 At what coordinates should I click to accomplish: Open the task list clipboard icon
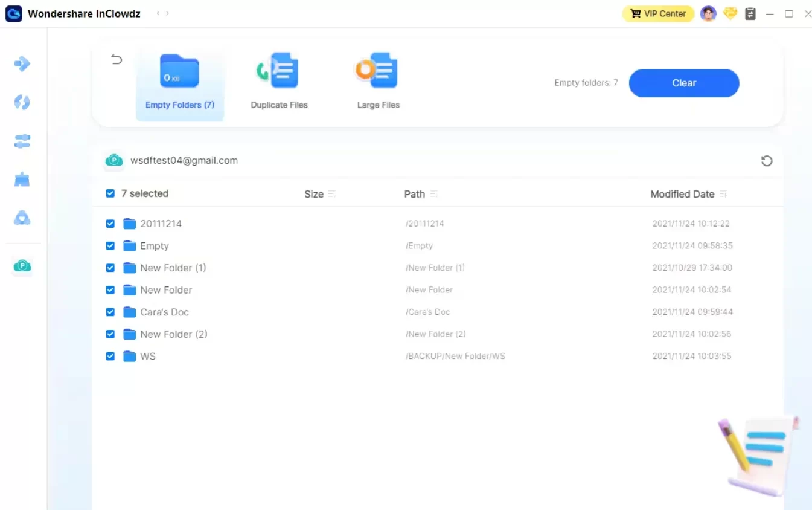(x=750, y=13)
